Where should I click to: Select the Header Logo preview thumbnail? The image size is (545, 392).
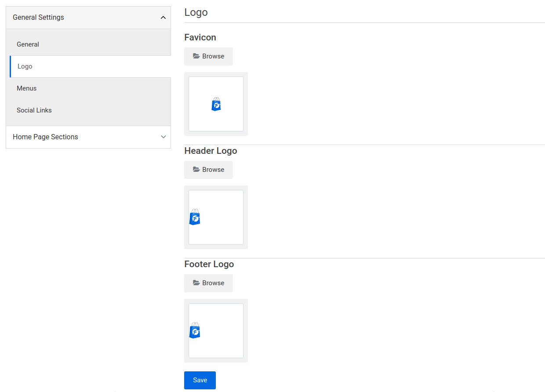216,217
